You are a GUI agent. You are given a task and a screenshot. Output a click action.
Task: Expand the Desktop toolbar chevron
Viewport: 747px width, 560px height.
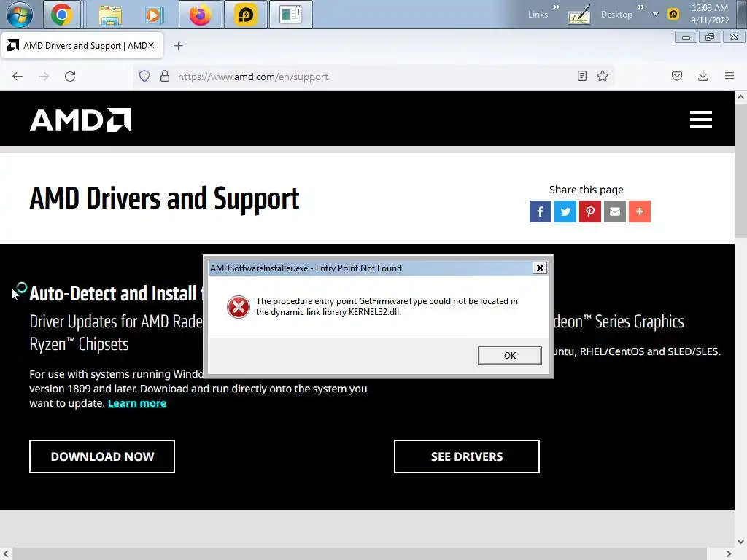tap(640, 7)
